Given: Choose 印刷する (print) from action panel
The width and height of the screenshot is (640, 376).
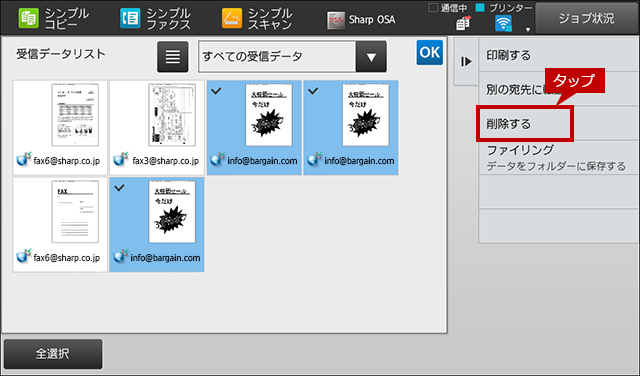Looking at the screenshot, I should (559, 55).
